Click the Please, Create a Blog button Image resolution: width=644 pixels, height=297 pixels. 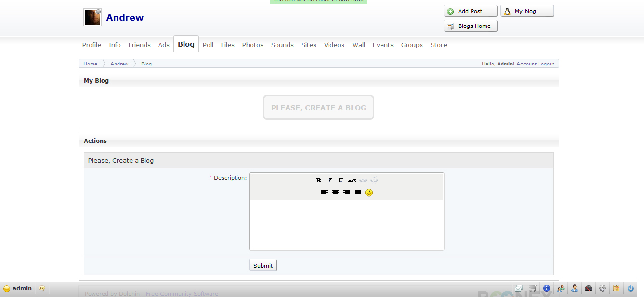[x=318, y=107]
